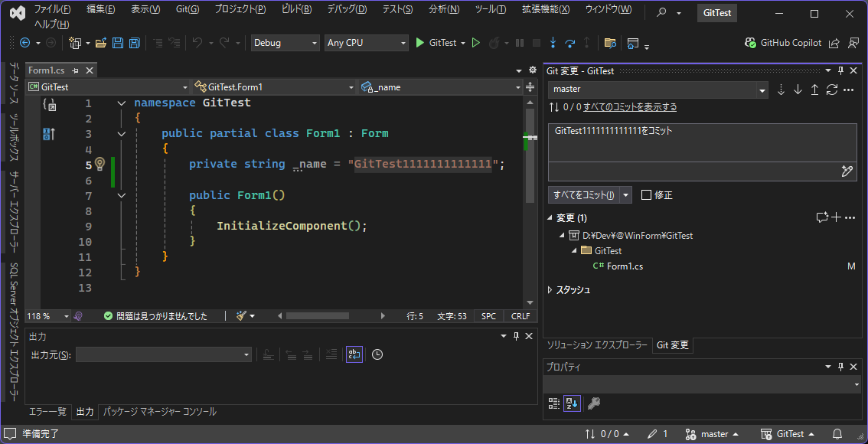Click the すべてをコミット button
The width and height of the screenshot is (868, 444).
(x=583, y=195)
